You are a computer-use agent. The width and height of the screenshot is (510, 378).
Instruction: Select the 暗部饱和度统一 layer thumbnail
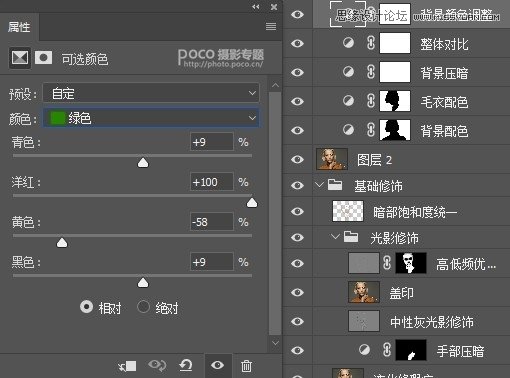(348, 211)
